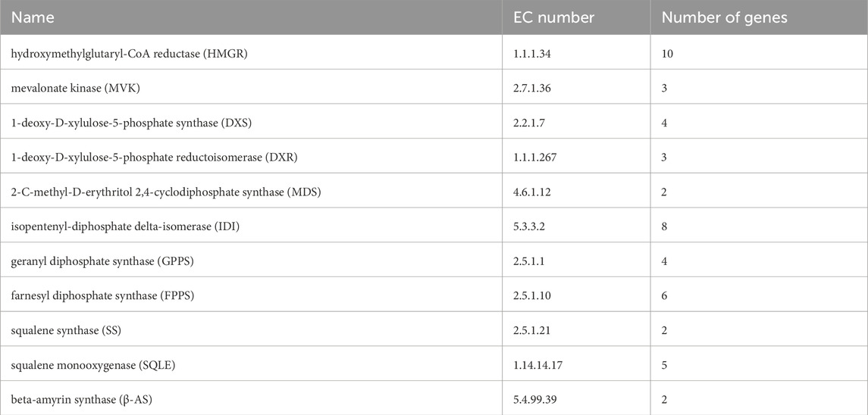Viewport: 868px width, 415px height.
Task: Click gene count 6 in FPPS row
Action: 664,295
